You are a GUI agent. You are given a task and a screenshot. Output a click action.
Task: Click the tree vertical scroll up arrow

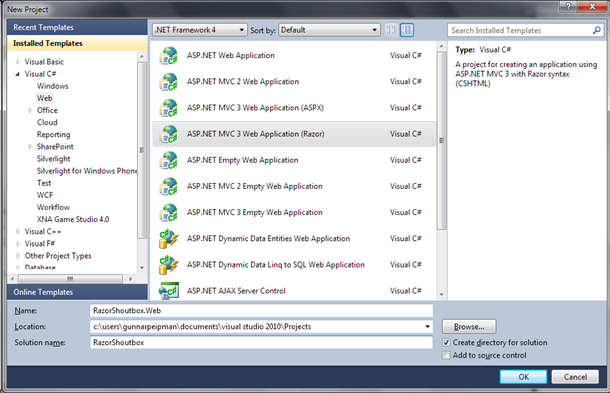coord(142,57)
